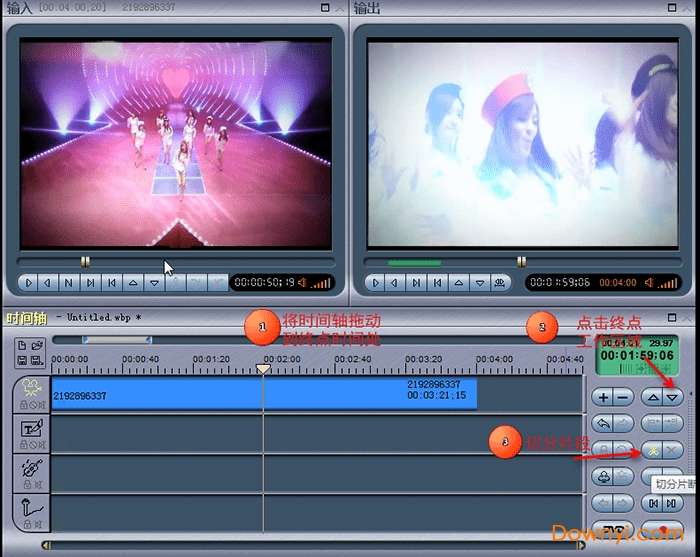This screenshot has height=557, width=700.
Task: Select the text title track icon
Action: tap(30, 430)
